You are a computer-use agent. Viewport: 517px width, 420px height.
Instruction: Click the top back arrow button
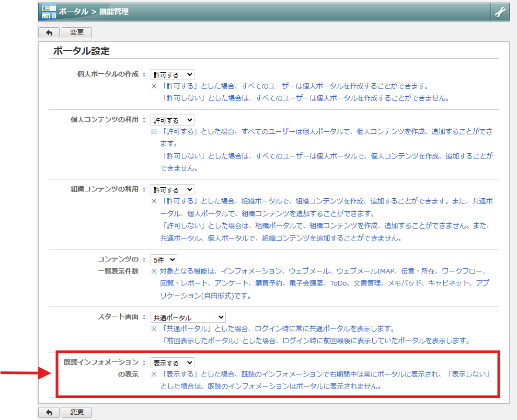tap(49, 32)
